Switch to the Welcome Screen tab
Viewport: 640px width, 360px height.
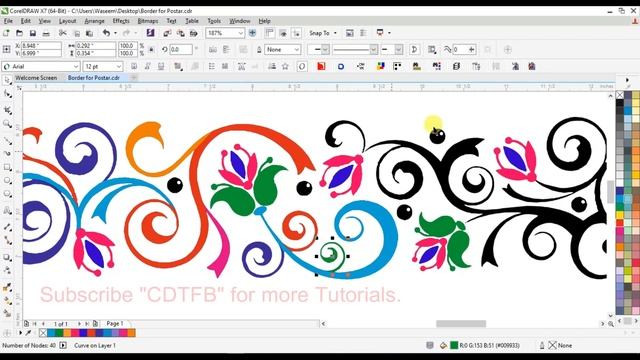click(36, 78)
